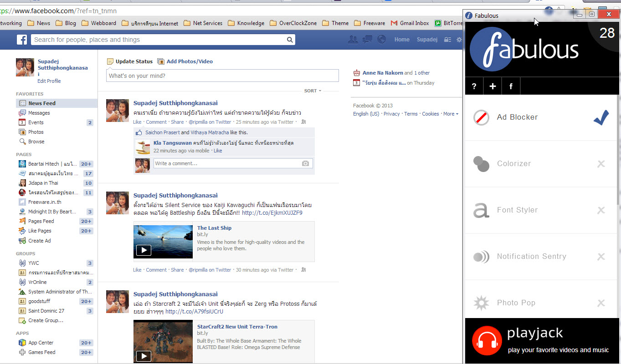Select News Feed in Favorites

56,103
